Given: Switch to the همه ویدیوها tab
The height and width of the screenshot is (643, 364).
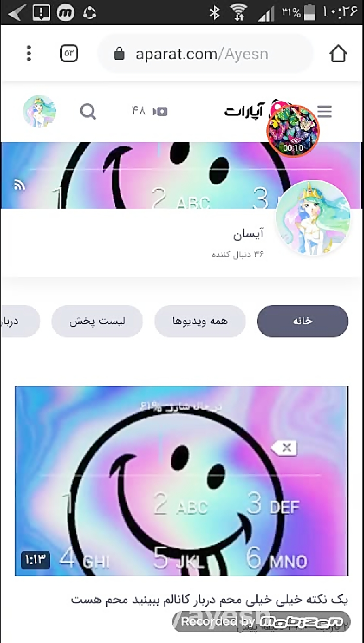Looking at the screenshot, I should coord(200,321).
